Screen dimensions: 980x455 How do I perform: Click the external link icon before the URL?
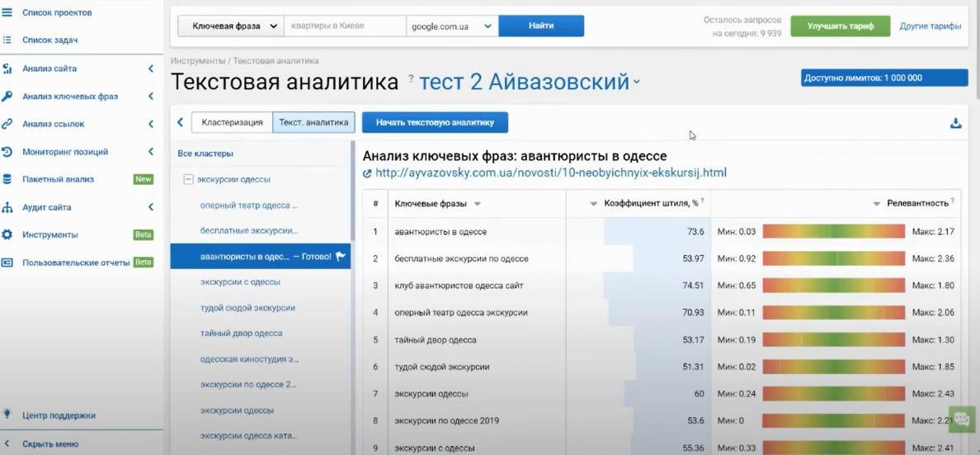367,173
